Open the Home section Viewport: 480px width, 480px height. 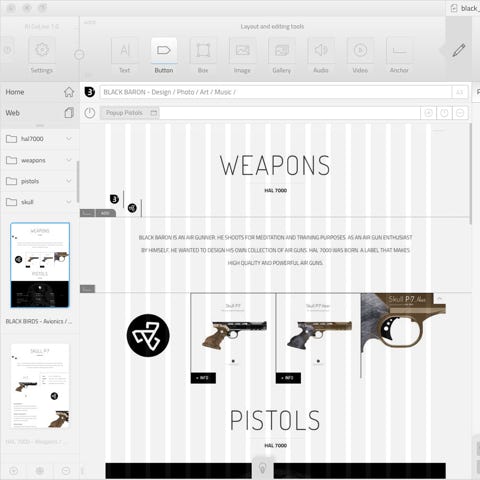coord(40,92)
